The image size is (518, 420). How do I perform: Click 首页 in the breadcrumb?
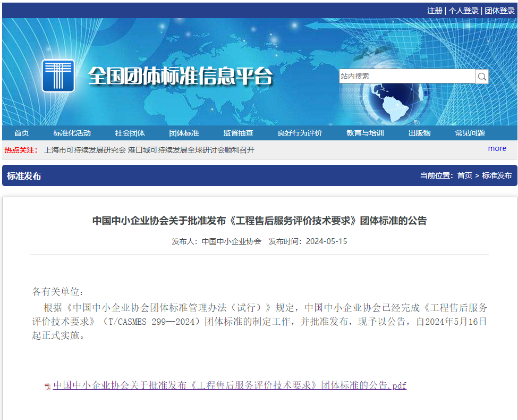coord(464,175)
